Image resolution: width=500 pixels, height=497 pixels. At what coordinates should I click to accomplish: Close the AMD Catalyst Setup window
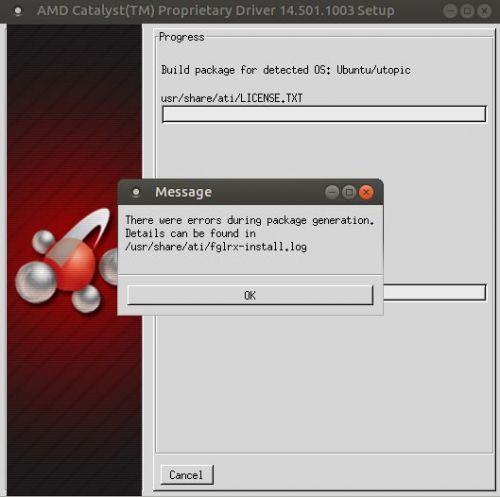pos(484,11)
